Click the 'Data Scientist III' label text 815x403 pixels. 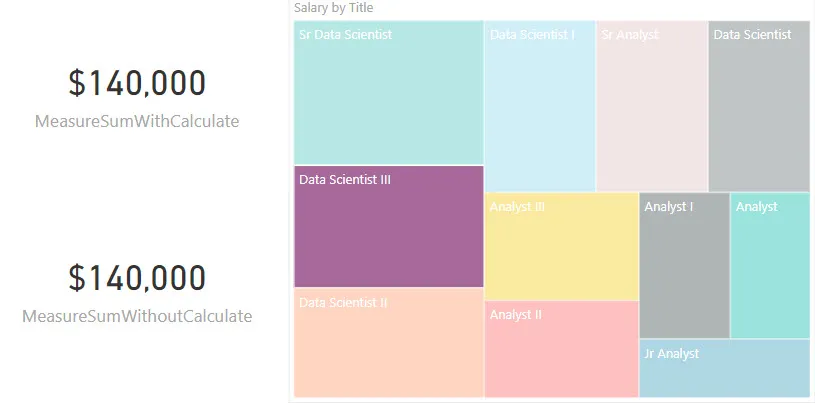(344, 180)
